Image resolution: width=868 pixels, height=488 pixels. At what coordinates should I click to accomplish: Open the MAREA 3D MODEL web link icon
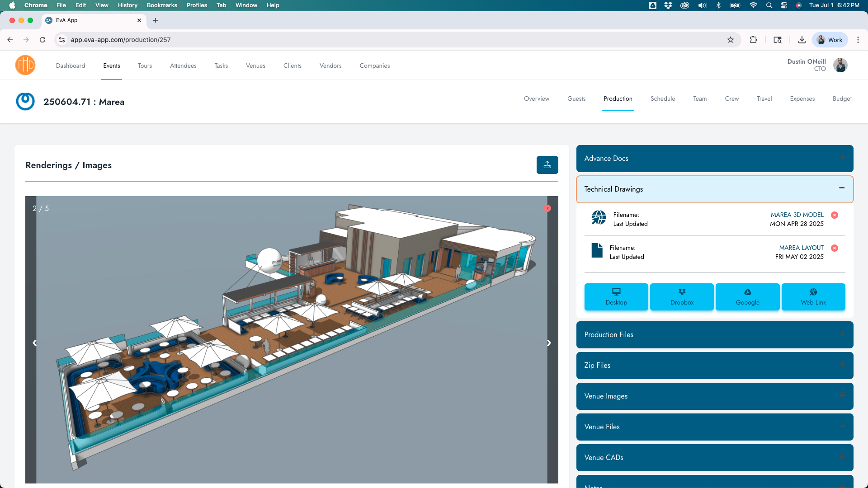(599, 217)
